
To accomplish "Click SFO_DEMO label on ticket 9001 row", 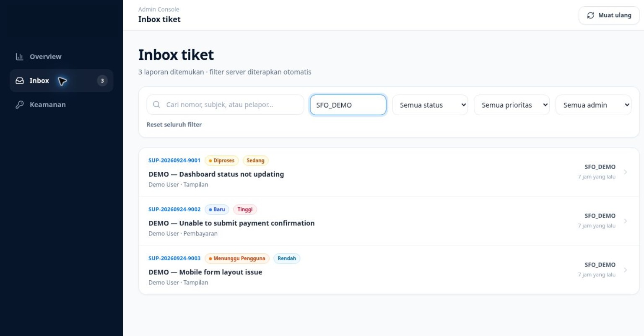I will tap(600, 167).
